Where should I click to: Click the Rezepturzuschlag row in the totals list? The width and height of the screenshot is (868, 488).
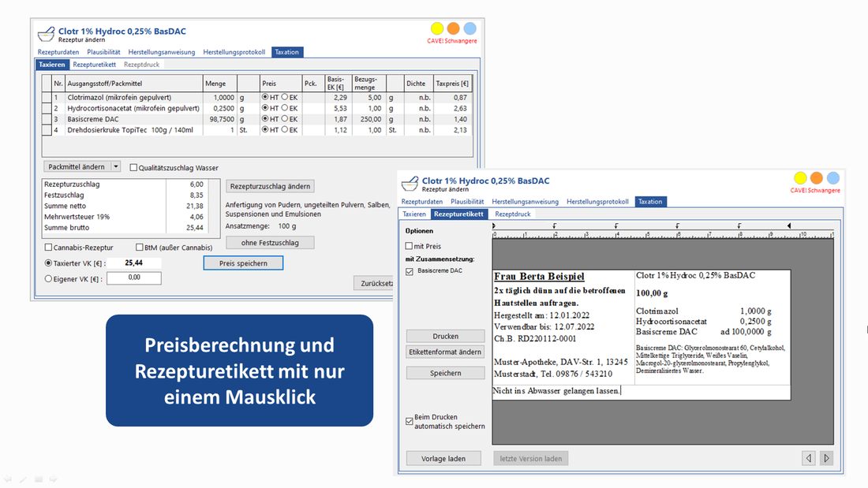(x=124, y=184)
